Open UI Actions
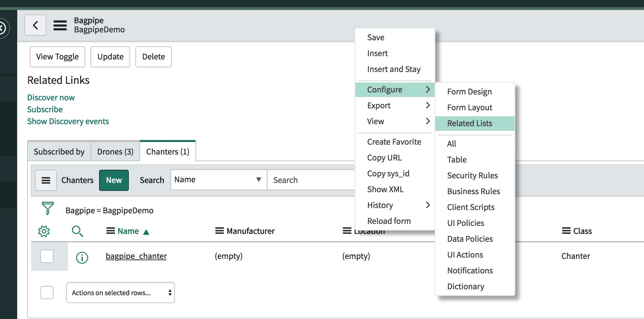 475,255
